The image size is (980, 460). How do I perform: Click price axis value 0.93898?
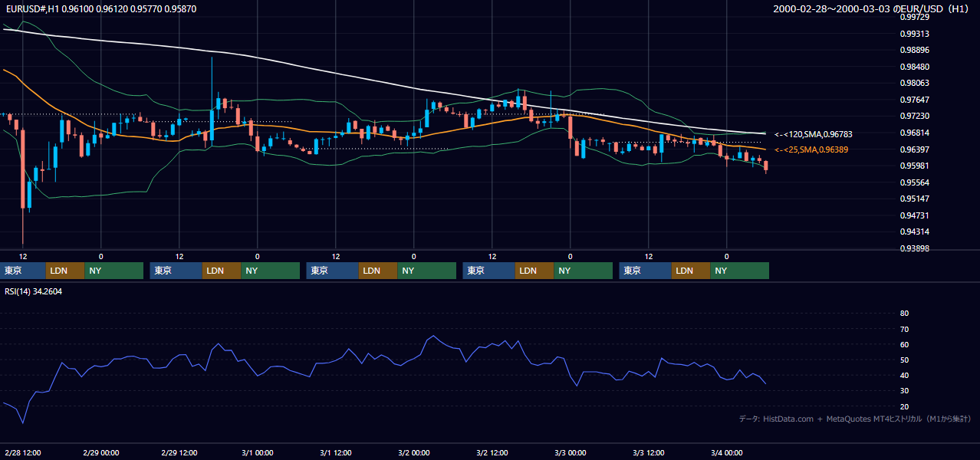(x=915, y=248)
